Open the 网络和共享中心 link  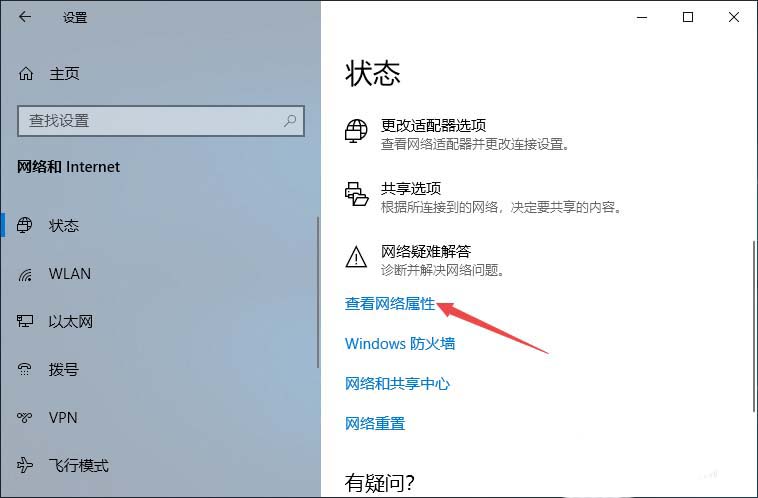[397, 384]
